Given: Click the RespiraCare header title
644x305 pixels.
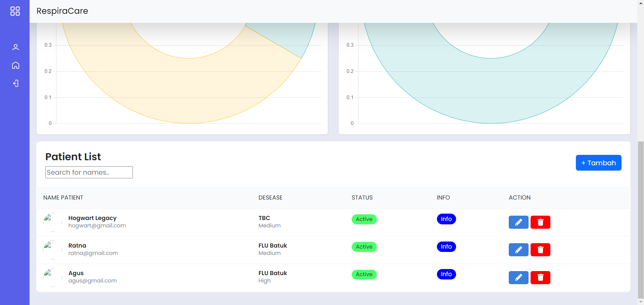Looking at the screenshot, I should 62,11.
